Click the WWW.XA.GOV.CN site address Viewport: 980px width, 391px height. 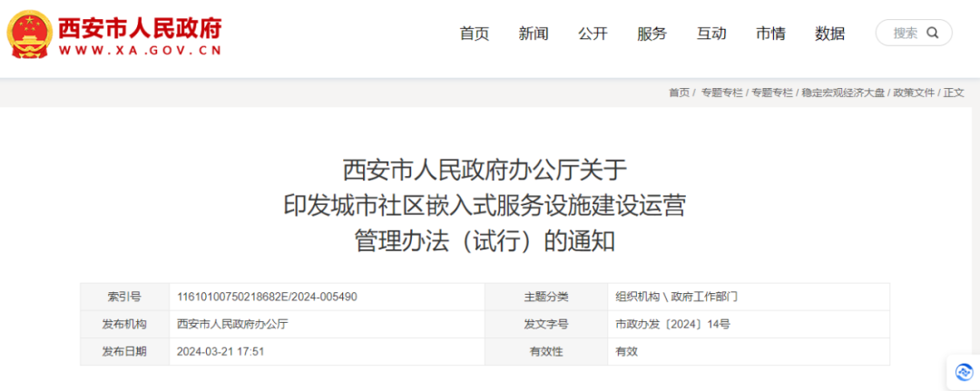pos(140,52)
